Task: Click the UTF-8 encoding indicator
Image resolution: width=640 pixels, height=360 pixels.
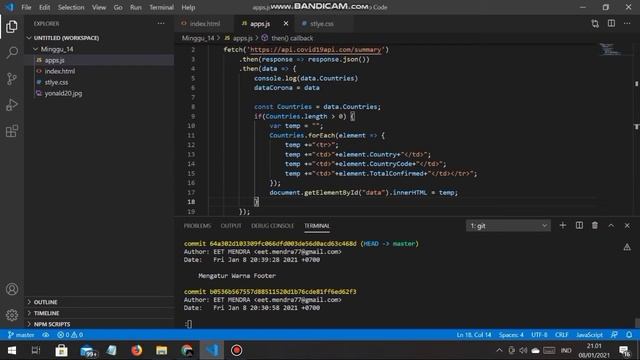Action: (x=539, y=335)
